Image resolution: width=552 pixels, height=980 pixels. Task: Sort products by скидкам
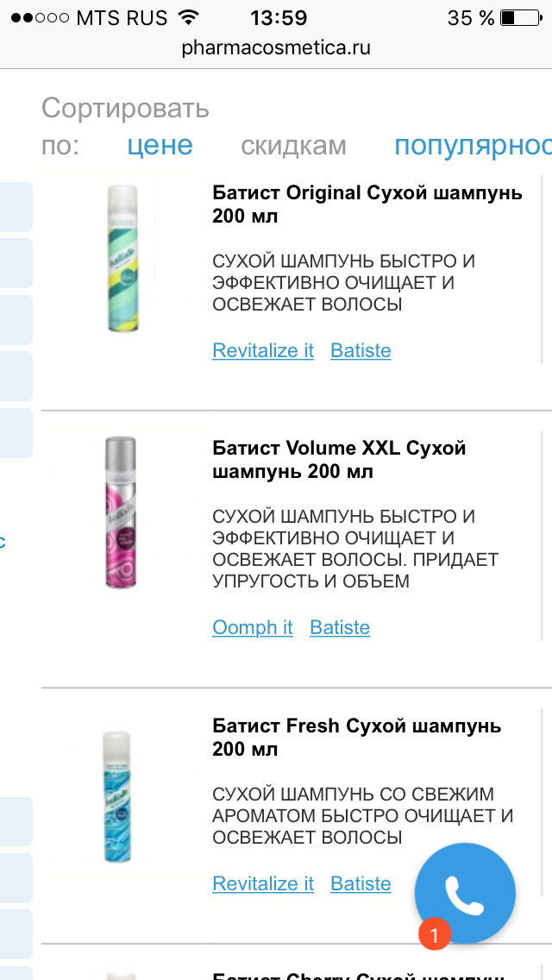pos(293,146)
